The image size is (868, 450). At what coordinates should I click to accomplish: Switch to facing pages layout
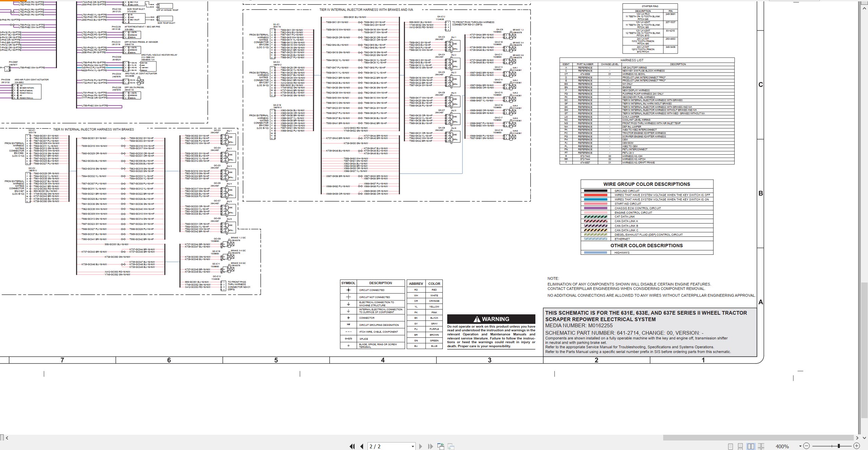coord(751,446)
